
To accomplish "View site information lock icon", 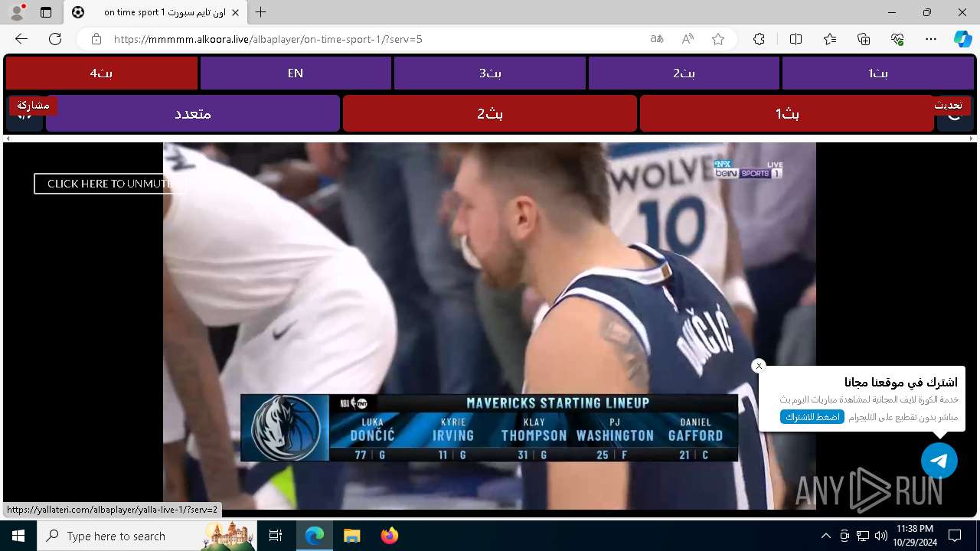I will (x=96, y=39).
